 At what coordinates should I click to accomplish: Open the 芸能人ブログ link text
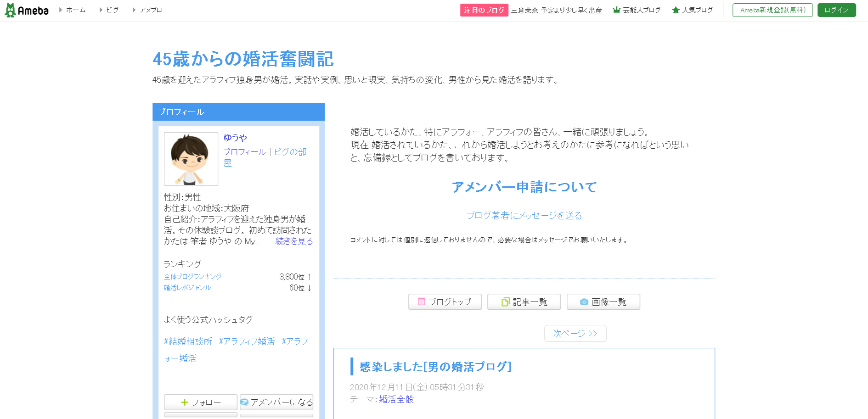click(x=642, y=10)
